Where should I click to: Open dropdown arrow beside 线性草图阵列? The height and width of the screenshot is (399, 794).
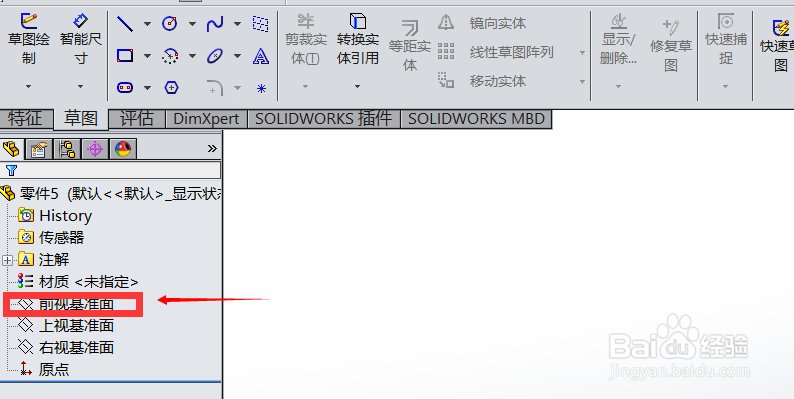pyautogui.click(x=582, y=53)
